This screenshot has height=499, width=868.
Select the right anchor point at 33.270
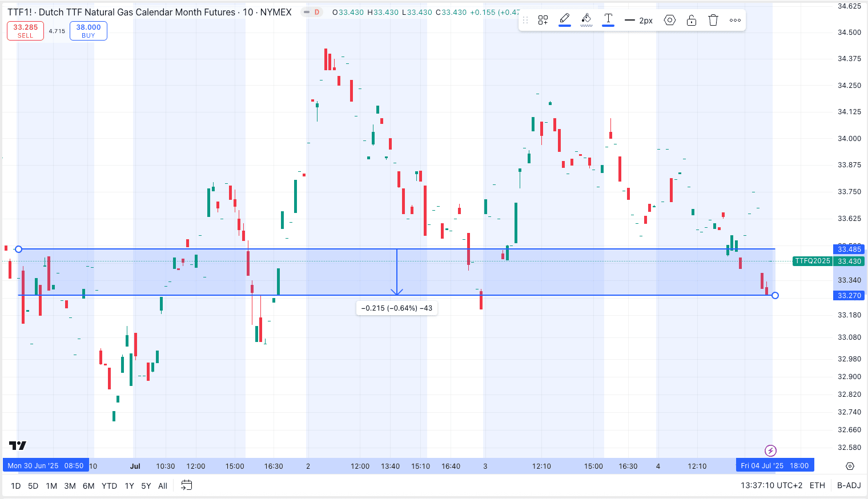[x=775, y=295]
